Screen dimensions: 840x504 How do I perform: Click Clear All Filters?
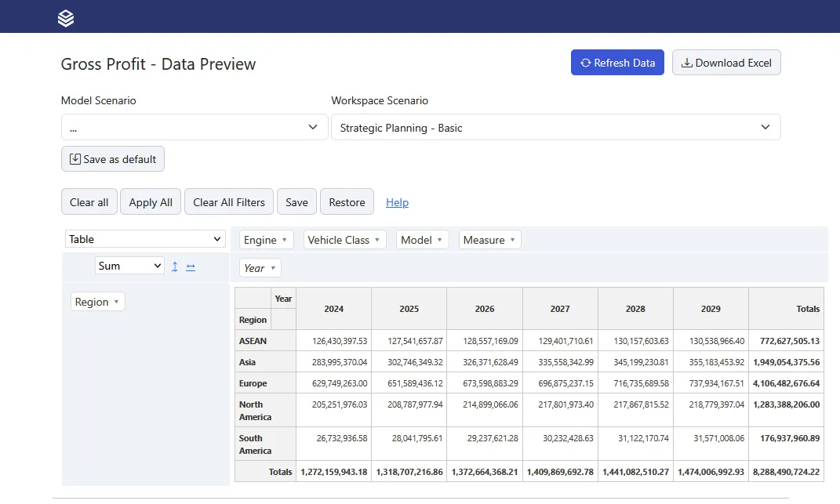pos(229,202)
